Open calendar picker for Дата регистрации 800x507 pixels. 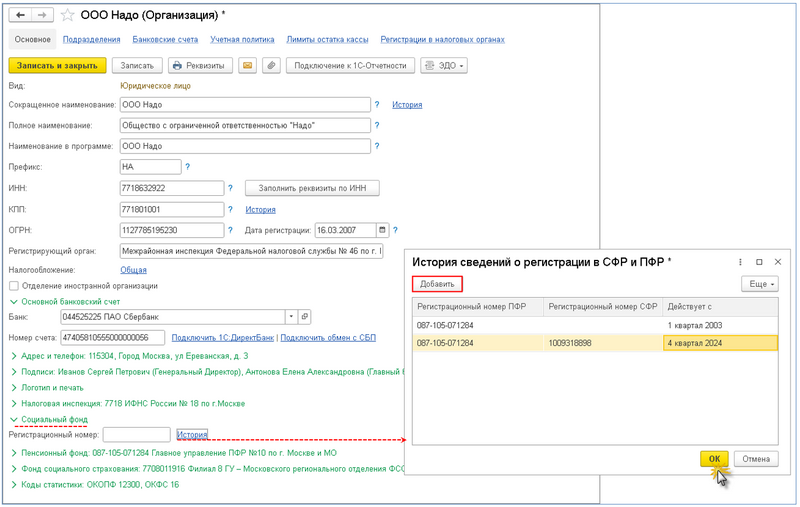coord(382,230)
